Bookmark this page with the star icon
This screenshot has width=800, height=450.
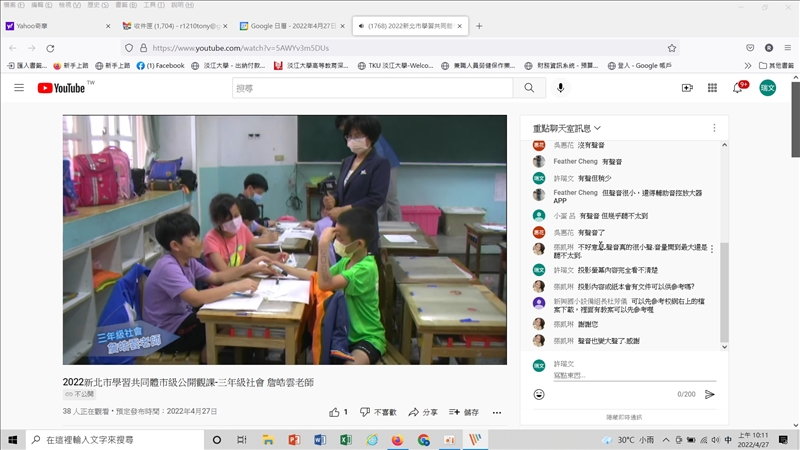point(672,47)
